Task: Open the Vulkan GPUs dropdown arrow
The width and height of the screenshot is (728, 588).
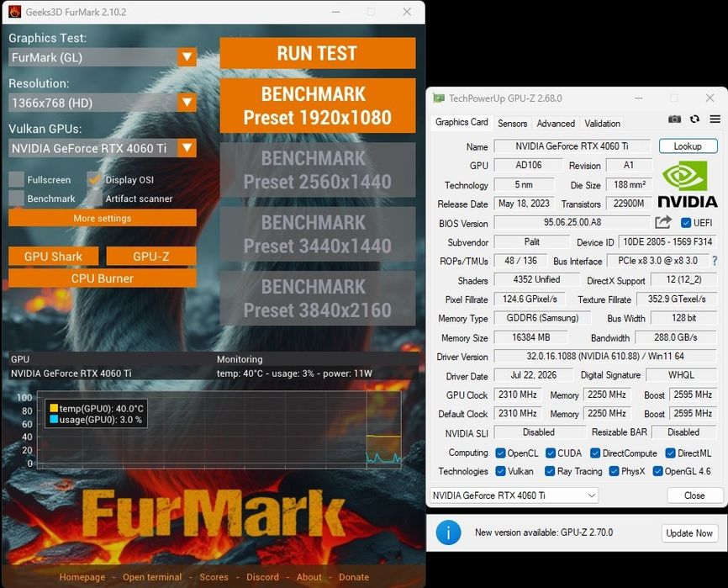Action: click(187, 148)
